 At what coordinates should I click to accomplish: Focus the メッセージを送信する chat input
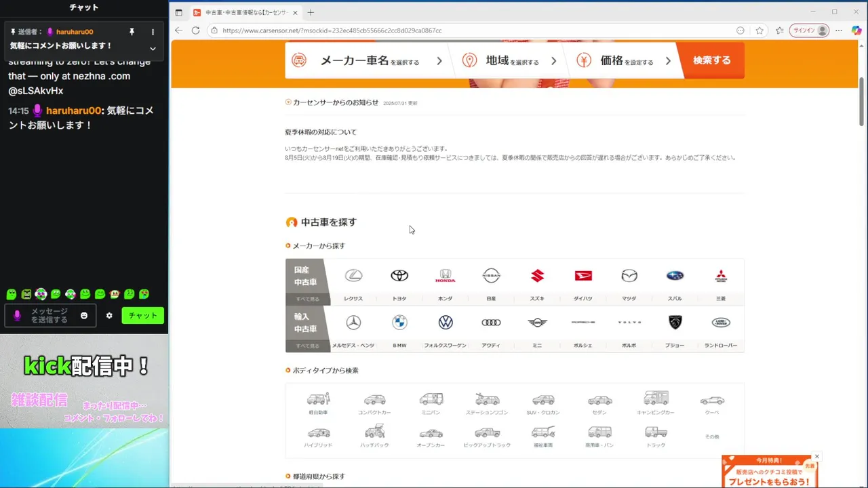tap(50, 315)
